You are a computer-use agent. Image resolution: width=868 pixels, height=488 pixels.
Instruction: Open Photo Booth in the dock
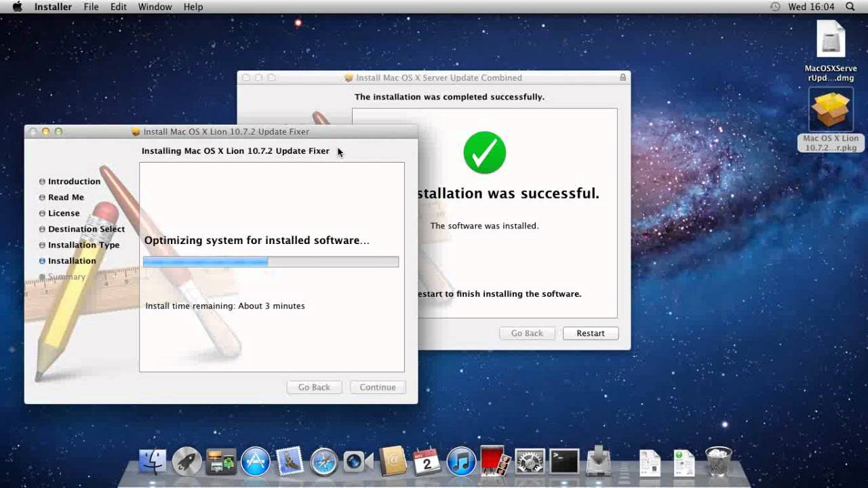click(x=495, y=461)
